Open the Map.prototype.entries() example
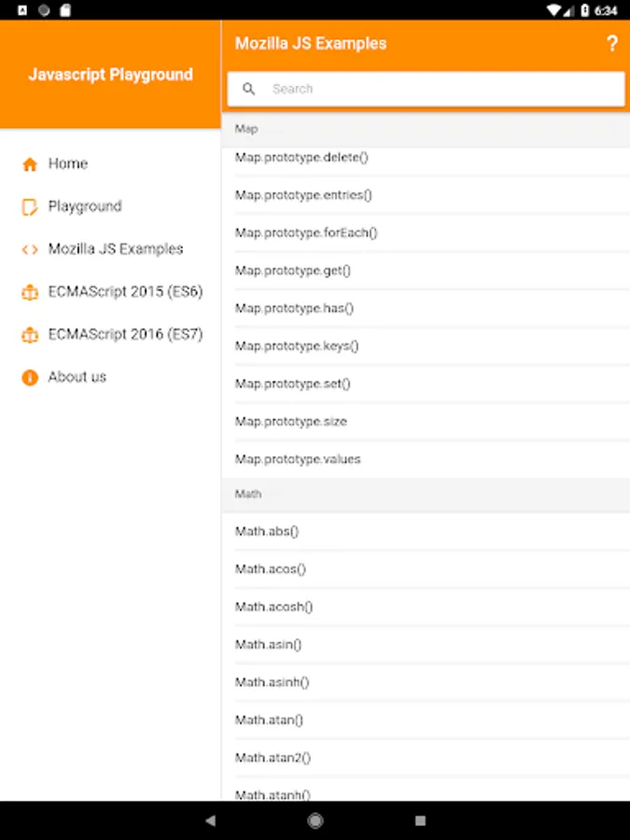Viewport: 630px width, 840px height. [426, 195]
